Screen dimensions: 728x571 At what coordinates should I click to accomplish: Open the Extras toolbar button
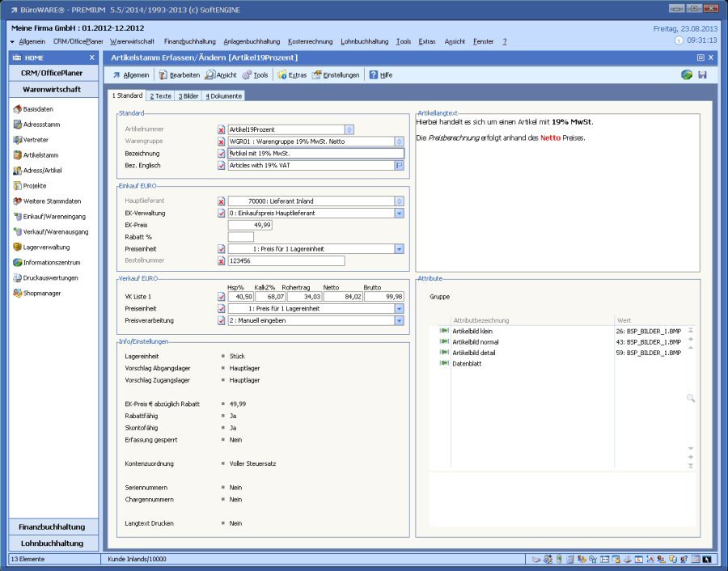pyautogui.click(x=292, y=74)
